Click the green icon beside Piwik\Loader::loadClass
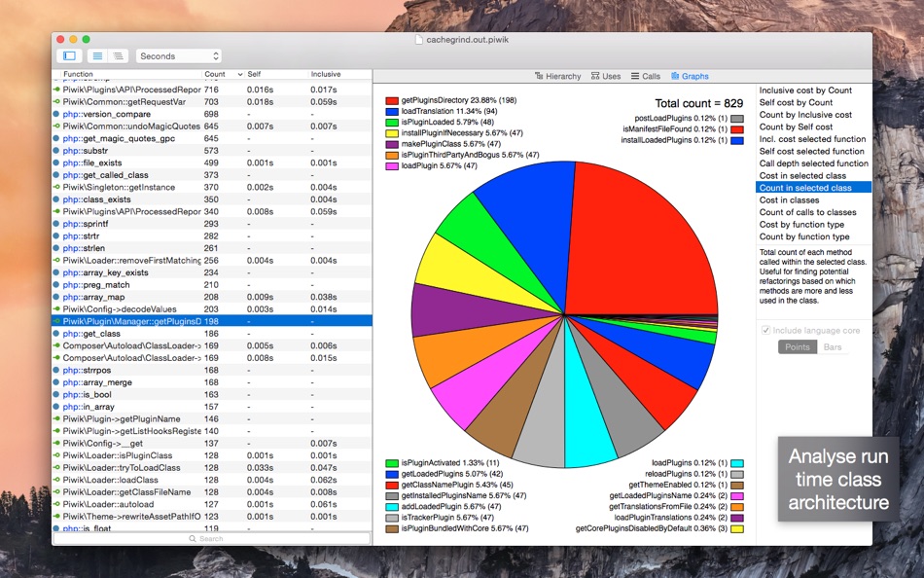Viewport: 924px width, 578px height. pyautogui.click(x=56, y=480)
